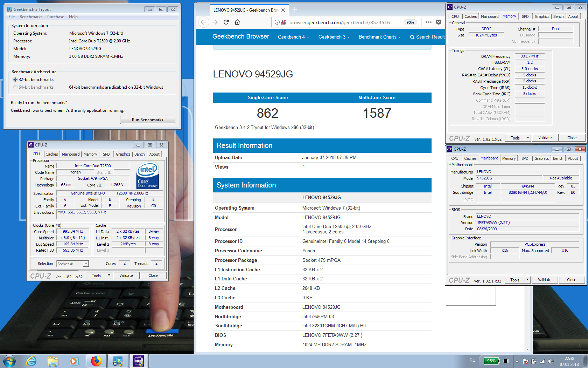Open the Firefox home page

237,22
